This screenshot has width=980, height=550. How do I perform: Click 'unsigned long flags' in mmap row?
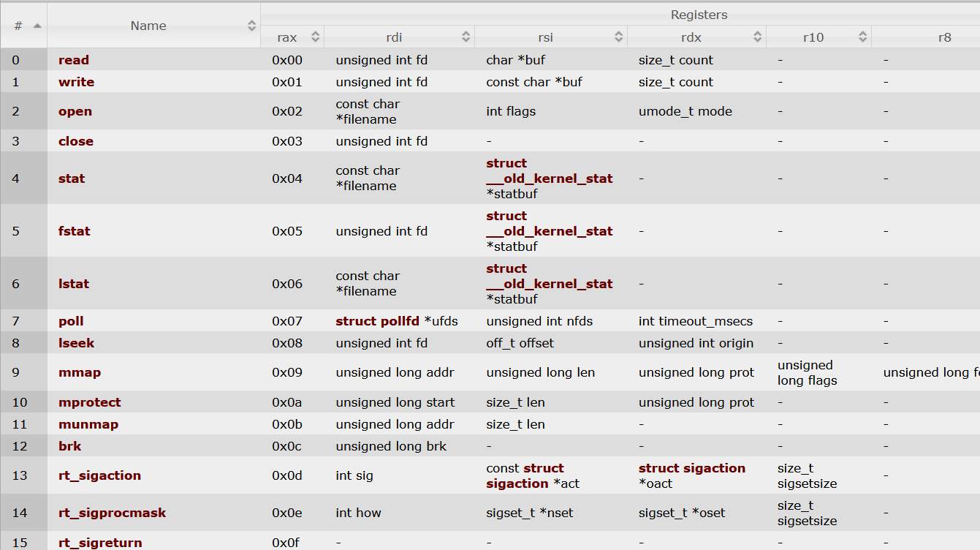tap(808, 372)
